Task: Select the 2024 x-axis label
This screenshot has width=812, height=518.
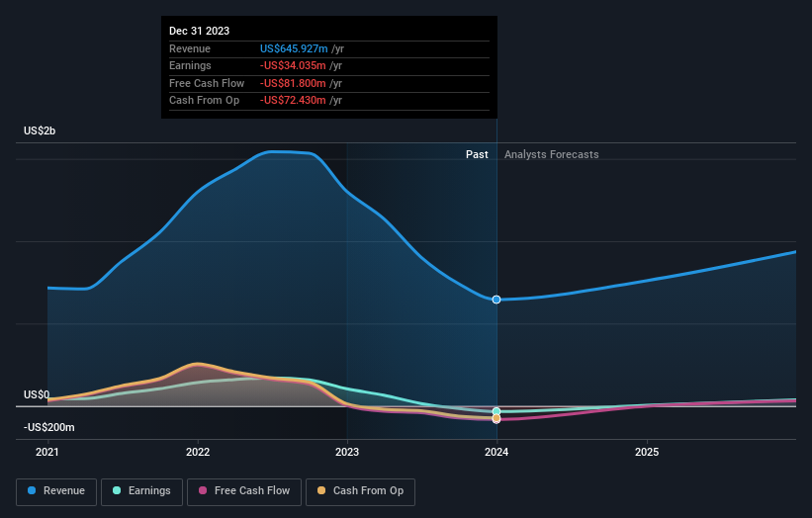Action: coord(496,453)
